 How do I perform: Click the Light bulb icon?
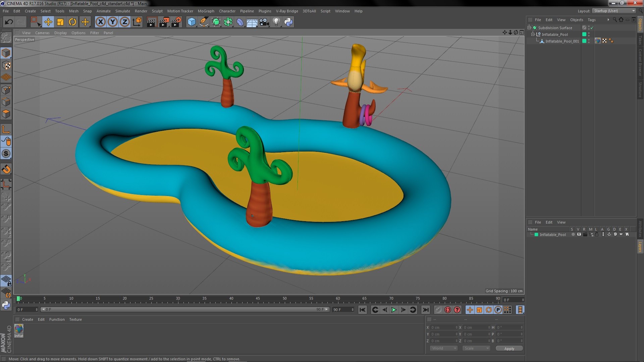(276, 22)
